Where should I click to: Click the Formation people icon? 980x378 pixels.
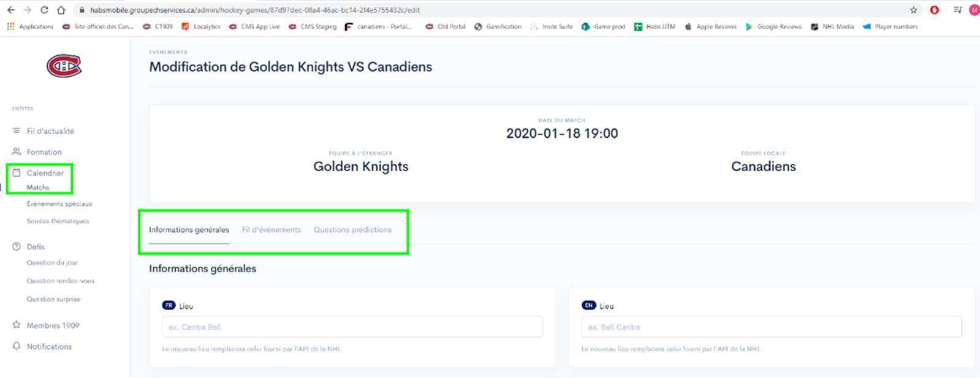coord(17,152)
